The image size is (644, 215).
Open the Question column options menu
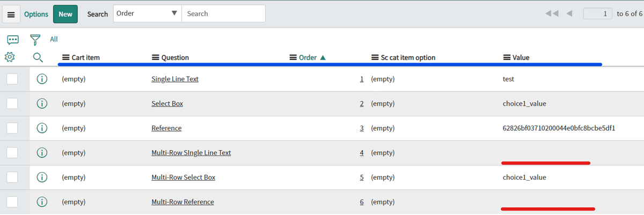tap(155, 57)
